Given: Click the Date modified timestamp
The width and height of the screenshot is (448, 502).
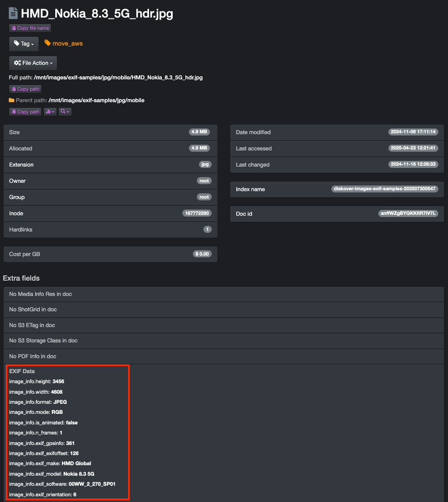Looking at the screenshot, I should [x=413, y=132].
